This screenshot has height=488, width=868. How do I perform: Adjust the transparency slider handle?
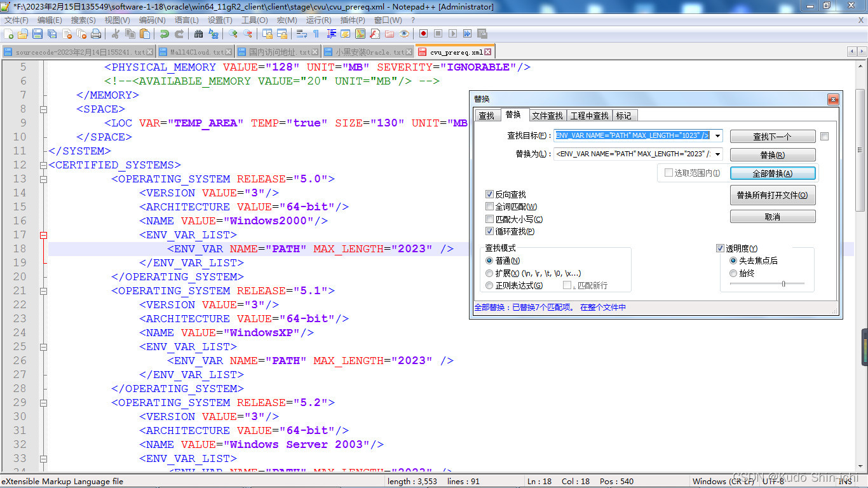click(783, 283)
